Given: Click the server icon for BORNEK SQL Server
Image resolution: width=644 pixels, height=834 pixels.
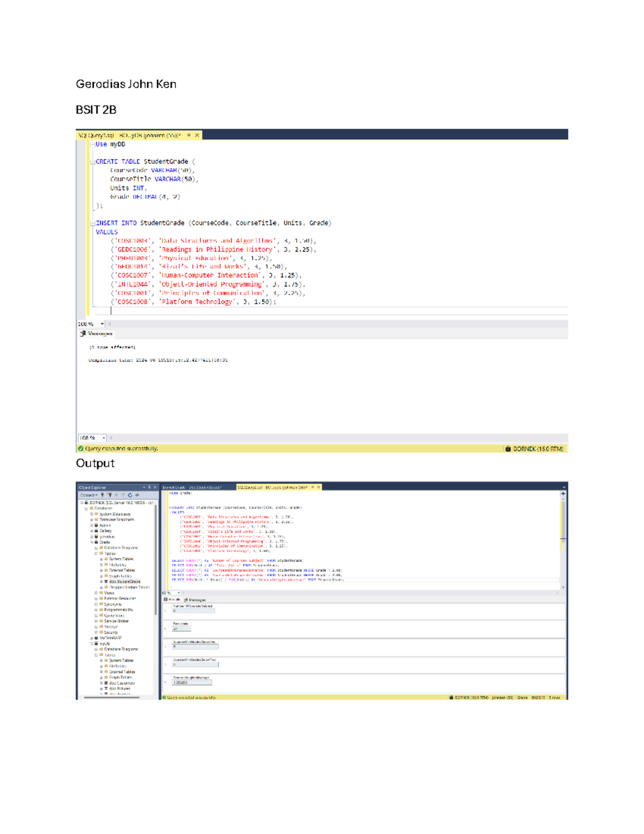Looking at the screenshot, I should click(86, 502).
